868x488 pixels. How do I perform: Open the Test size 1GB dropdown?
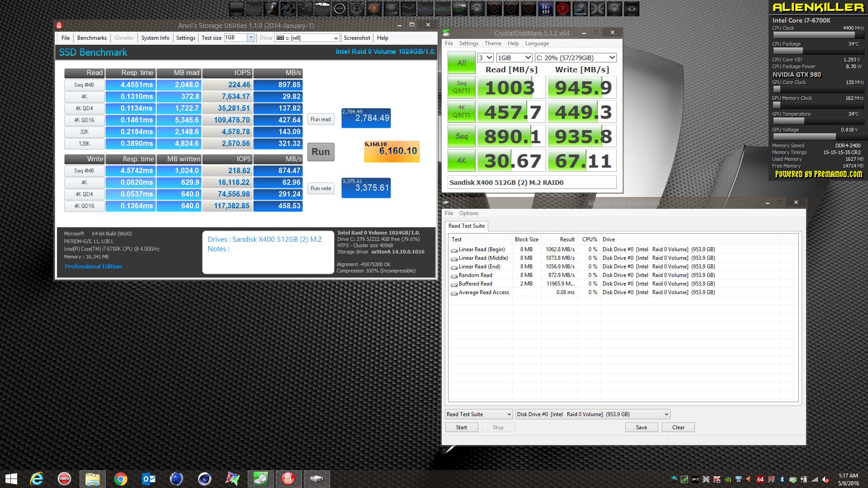coord(250,38)
